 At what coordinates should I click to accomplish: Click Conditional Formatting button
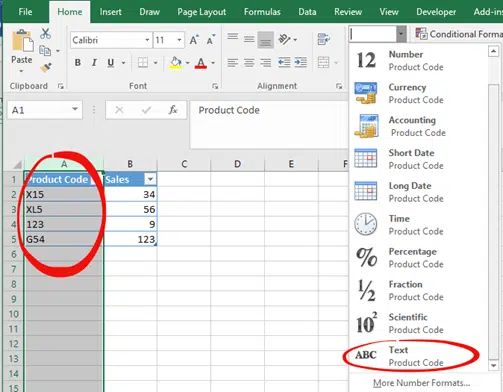pyautogui.click(x=458, y=34)
